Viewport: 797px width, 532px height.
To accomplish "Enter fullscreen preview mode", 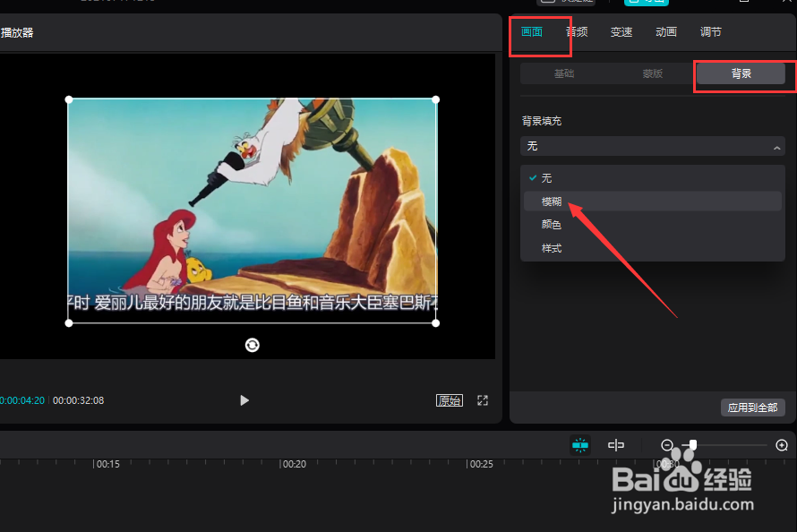I will point(483,400).
